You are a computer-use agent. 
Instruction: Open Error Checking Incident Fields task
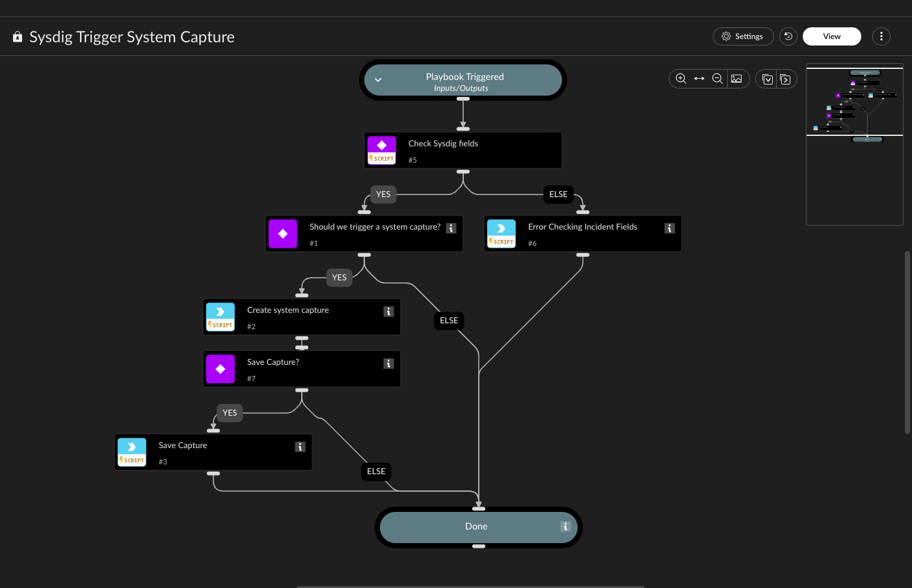coord(583,234)
